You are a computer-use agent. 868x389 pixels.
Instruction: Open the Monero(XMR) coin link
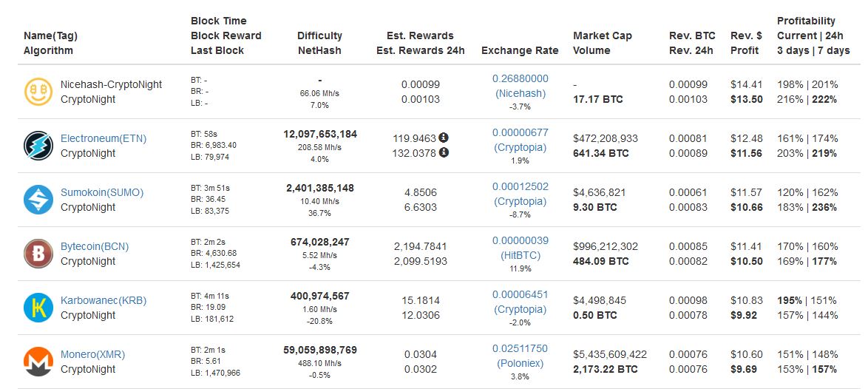pyautogui.click(x=92, y=354)
